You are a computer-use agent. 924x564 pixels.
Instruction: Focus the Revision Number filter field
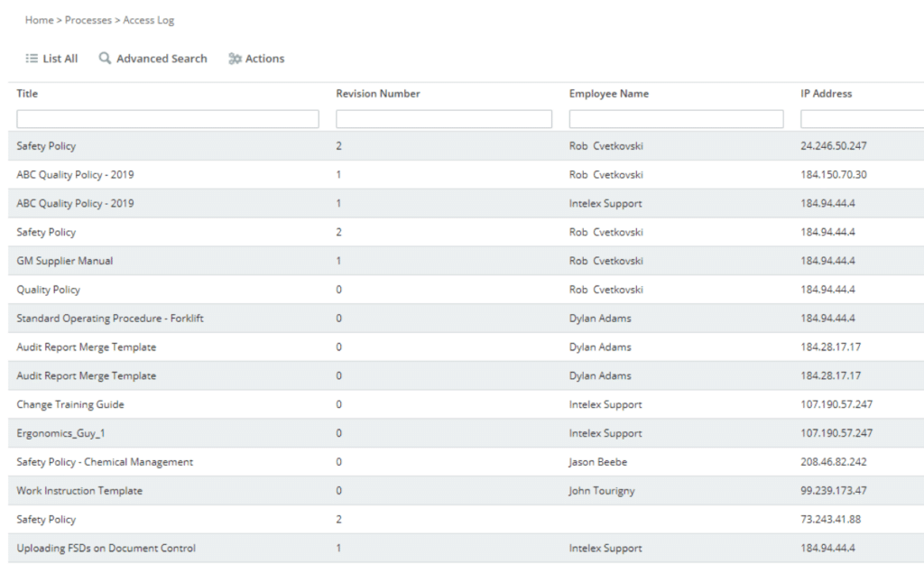coord(444,119)
